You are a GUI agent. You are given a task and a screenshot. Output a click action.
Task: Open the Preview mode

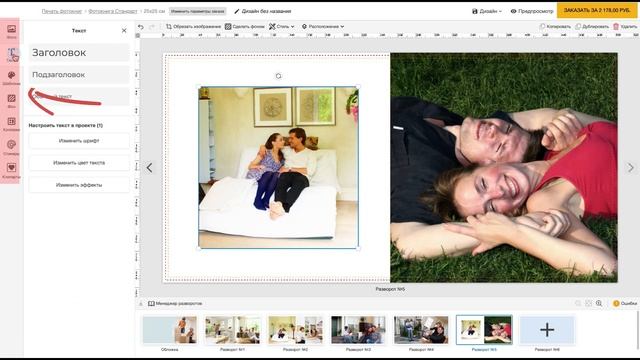[x=532, y=11]
